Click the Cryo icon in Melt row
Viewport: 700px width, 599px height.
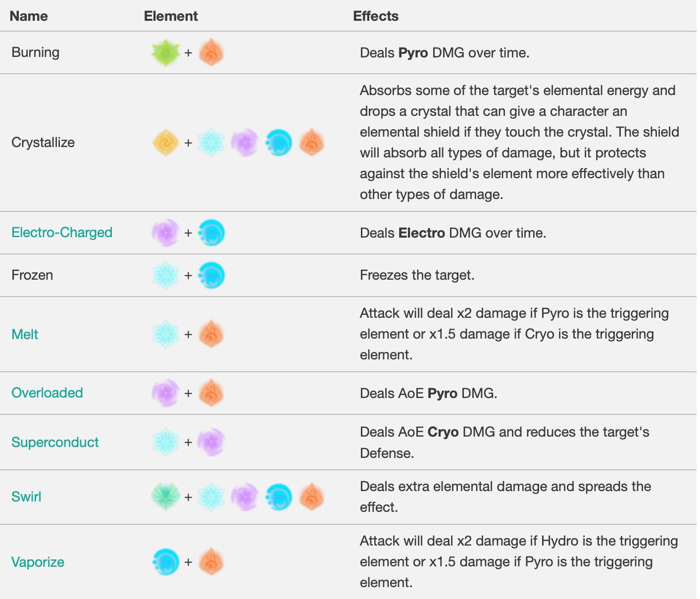point(165,334)
